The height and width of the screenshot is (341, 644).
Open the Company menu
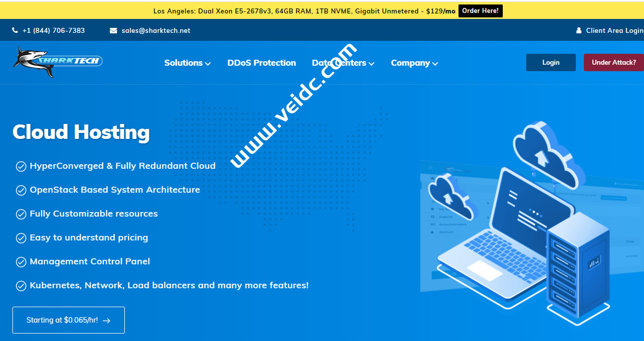(x=414, y=63)
